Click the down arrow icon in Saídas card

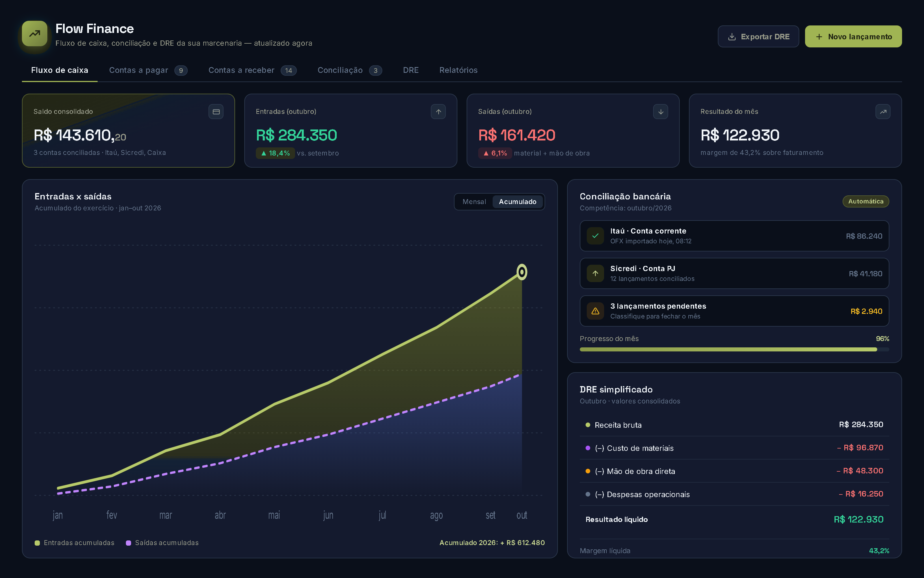coord(661,112)
